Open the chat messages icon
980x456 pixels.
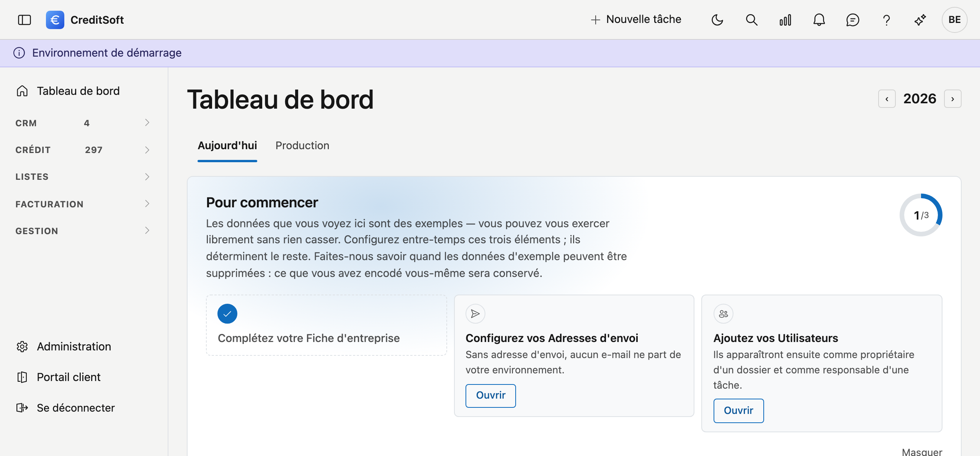coord(853,20)
